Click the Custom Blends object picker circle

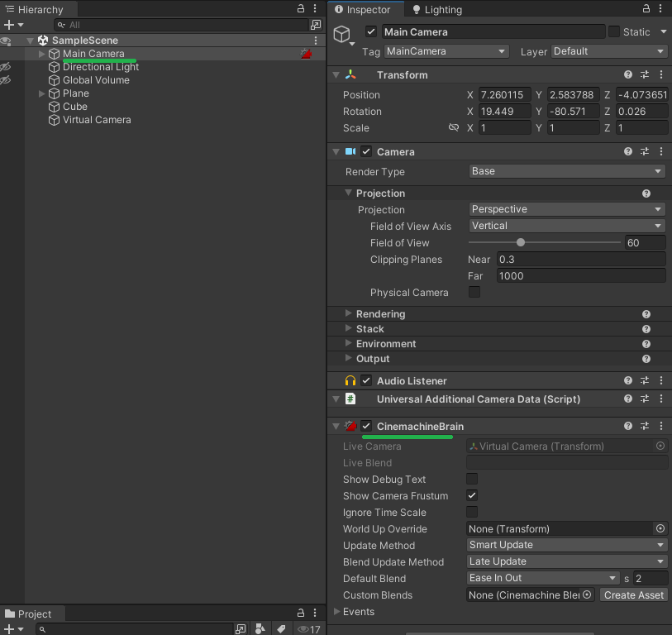587,594
